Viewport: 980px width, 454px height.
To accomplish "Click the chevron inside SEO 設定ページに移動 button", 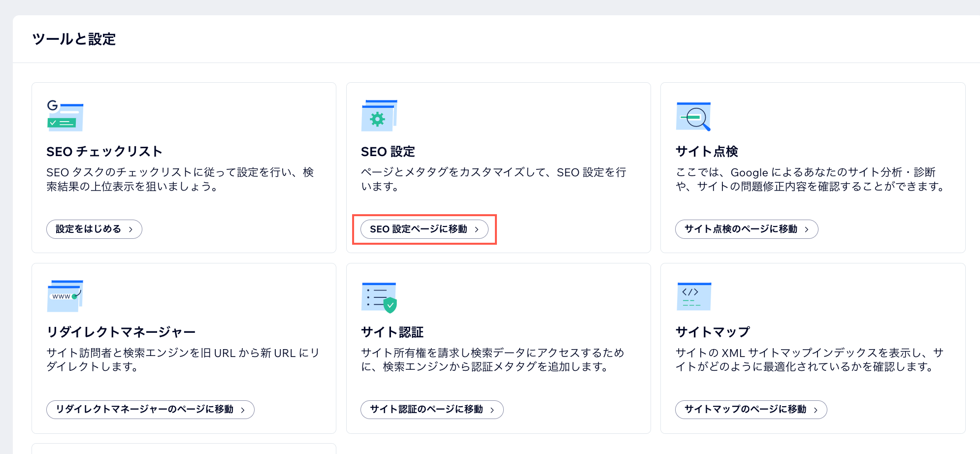I will point(477,229).
